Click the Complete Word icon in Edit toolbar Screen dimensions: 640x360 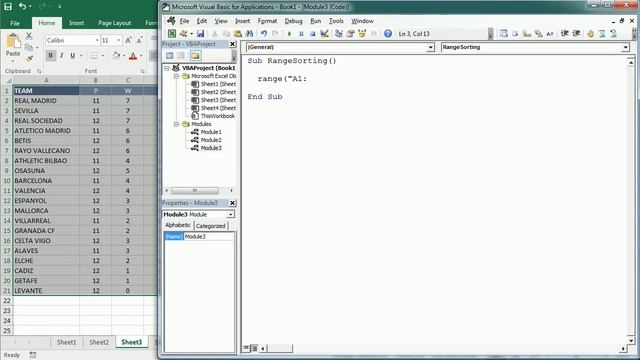pyautogui.click(x=550, y=34)
